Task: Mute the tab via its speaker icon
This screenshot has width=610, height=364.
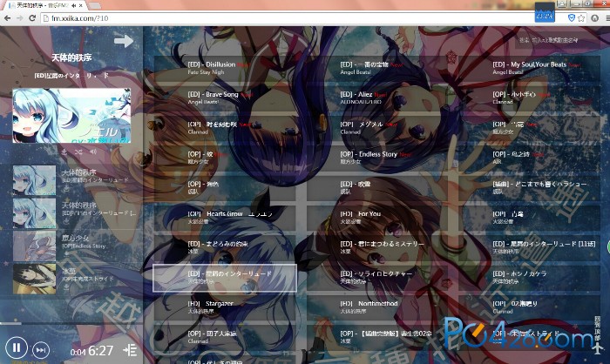Action: [x=73, y=6]
